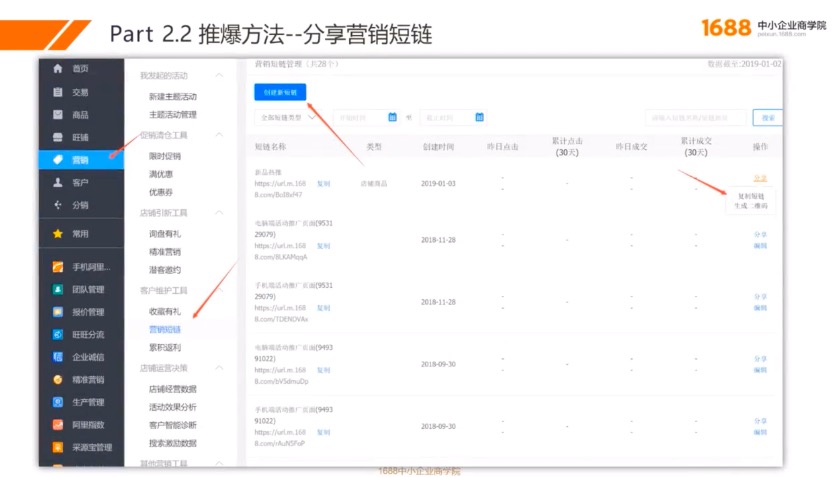Screen dimensions: 838x477
Task: Copy the link ending in BLKAMqqA
Action: [323, 246]
